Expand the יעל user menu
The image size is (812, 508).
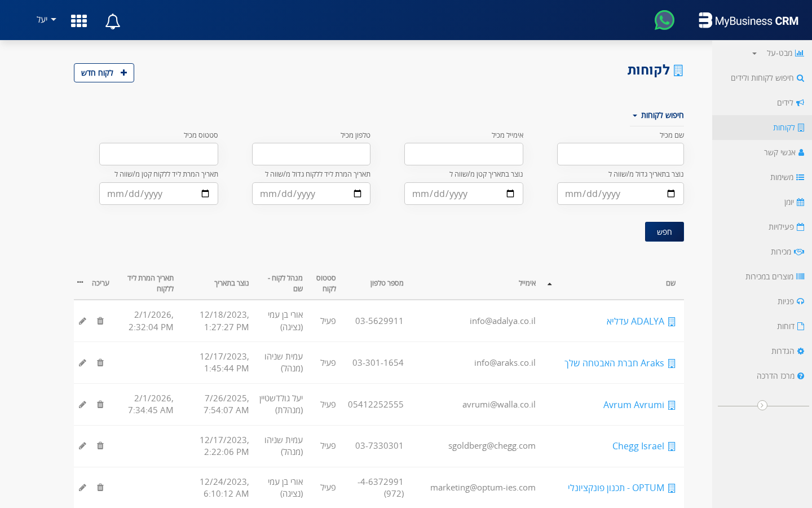pyautogui.click(x=45, y=19)
